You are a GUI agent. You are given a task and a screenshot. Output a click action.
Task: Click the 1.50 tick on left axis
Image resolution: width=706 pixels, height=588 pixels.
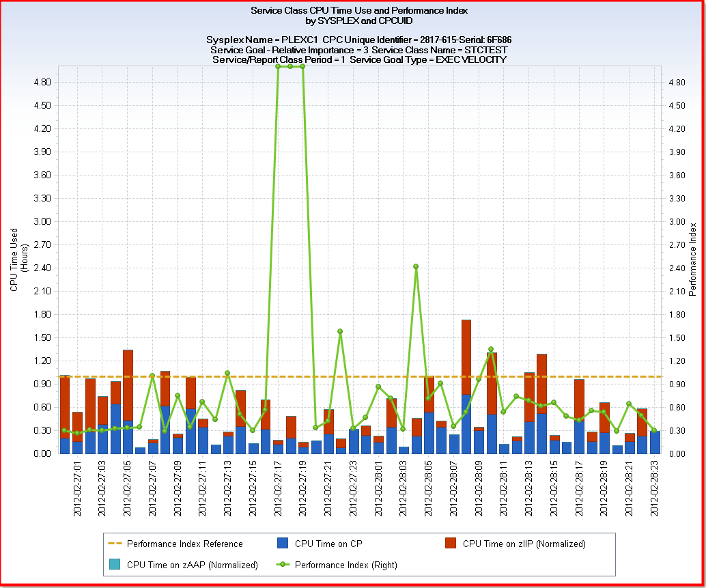pos(42,337)
